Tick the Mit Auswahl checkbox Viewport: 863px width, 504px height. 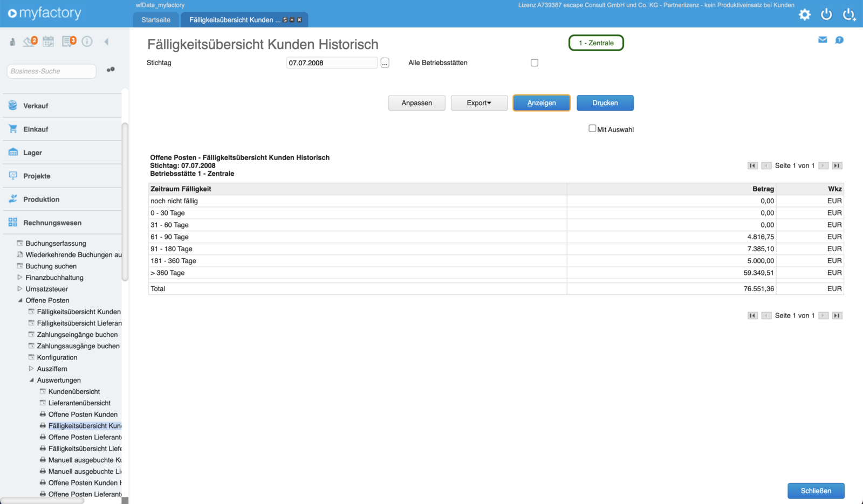(x=592, y=128)
